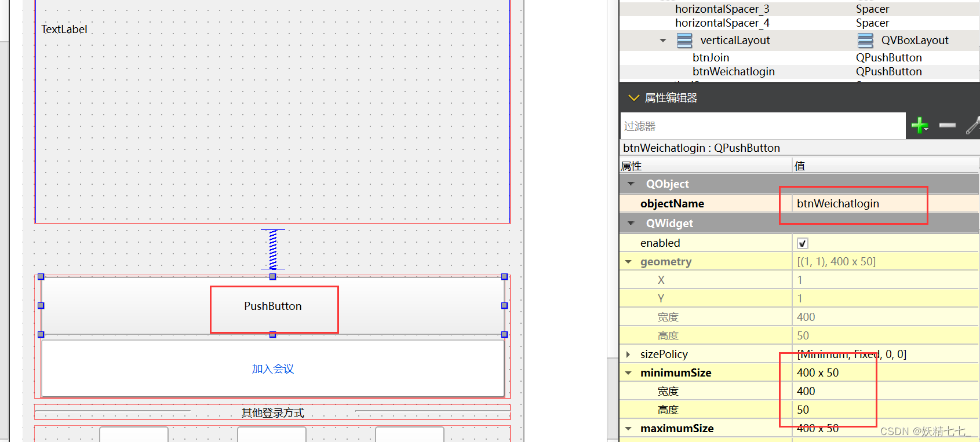Click the 加入会议 button on the form
This screenshot has width=980, height=442.
(x=273, y=368)
